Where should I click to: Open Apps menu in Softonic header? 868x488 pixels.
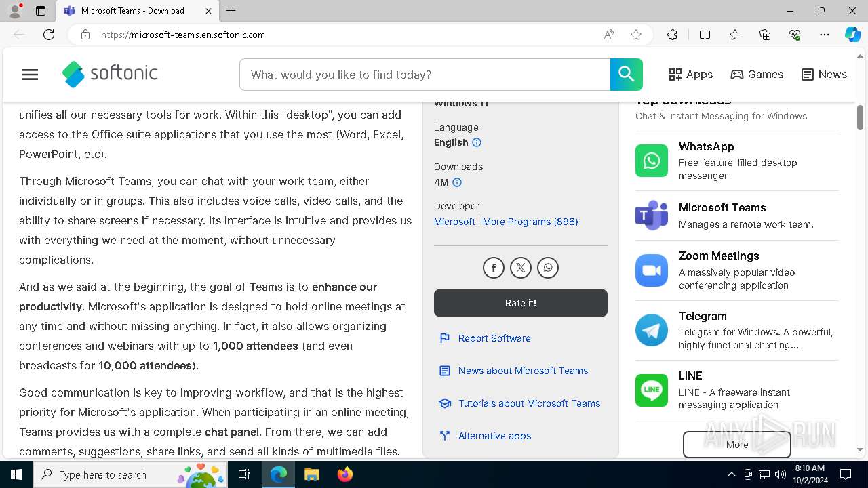690,75
